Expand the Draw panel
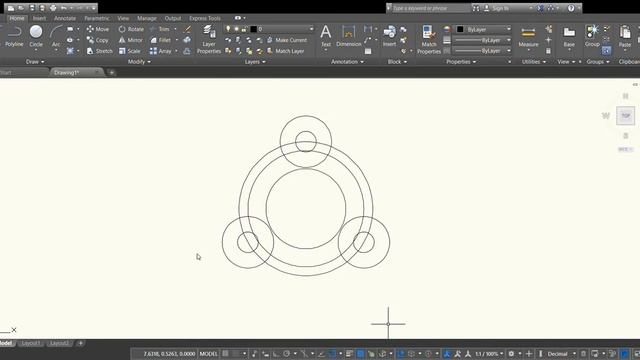Image resolution: width=640 pixels, height=360 pixels. (35, 62)
